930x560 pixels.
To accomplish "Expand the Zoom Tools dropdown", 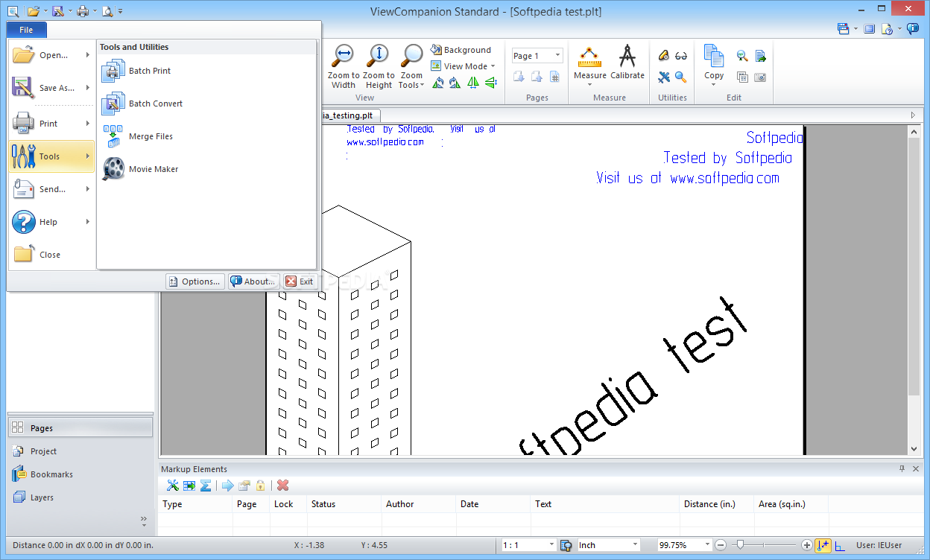I will click(411, 66).
